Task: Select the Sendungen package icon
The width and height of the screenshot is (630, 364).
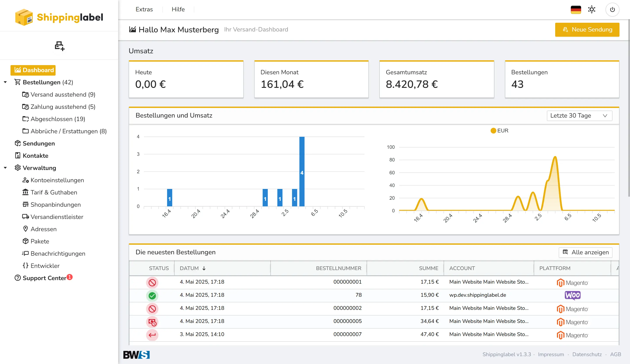Action: [17, 143]
